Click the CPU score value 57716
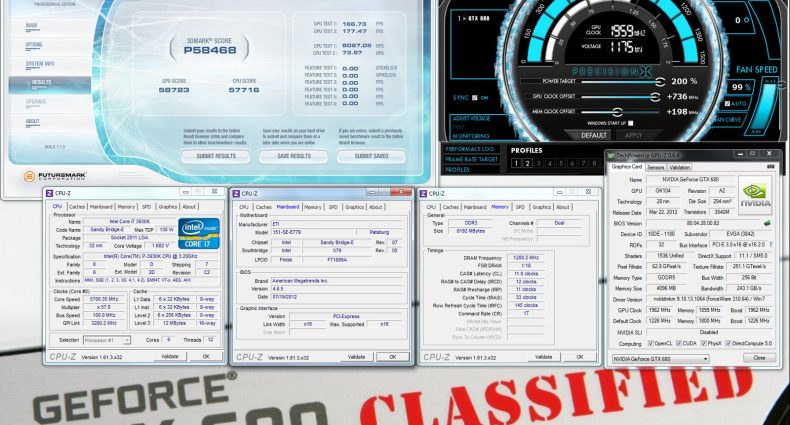 (x=244, y=90)
